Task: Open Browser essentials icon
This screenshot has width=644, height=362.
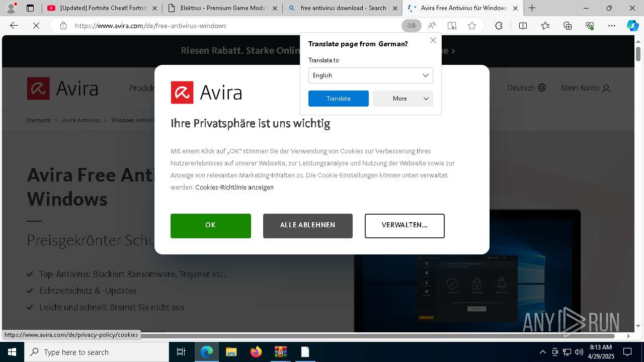Action: pyautogui.click(x=590, y=26)
